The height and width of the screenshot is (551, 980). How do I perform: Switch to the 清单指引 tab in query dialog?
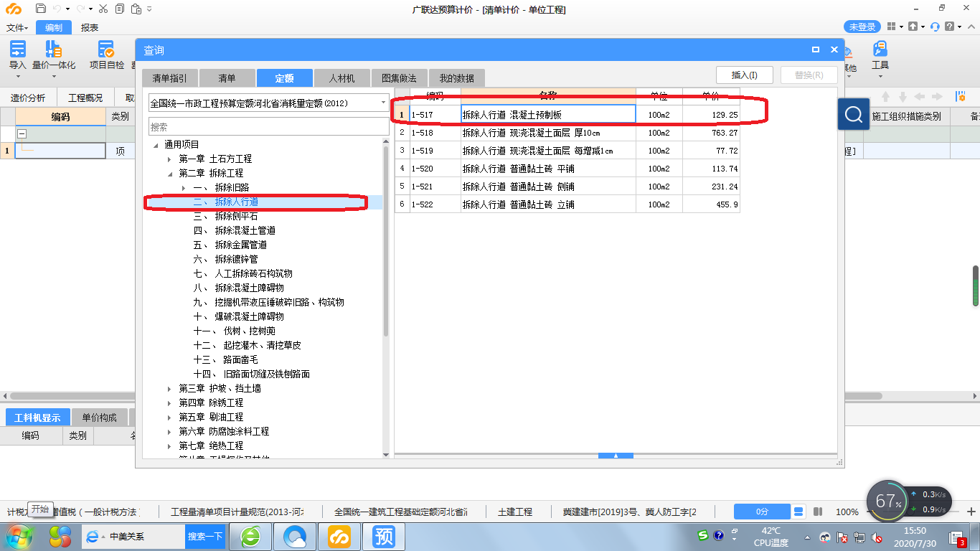pos(169,78)
